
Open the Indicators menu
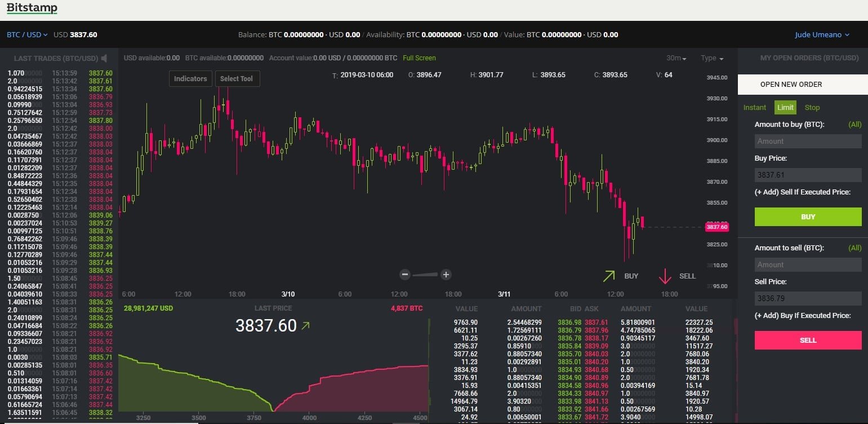pos(190,78)
